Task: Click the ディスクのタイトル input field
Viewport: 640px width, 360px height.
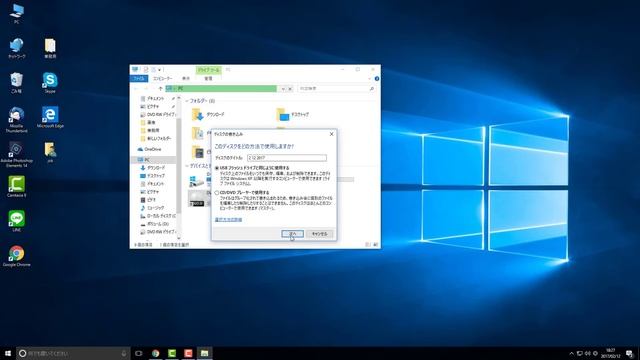Action: [287, 158]
